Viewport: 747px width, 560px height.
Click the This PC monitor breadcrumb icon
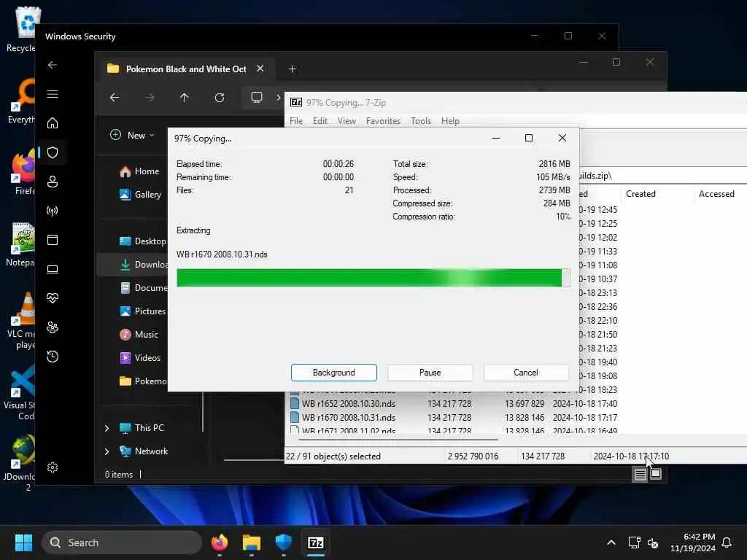pos(257,98)
